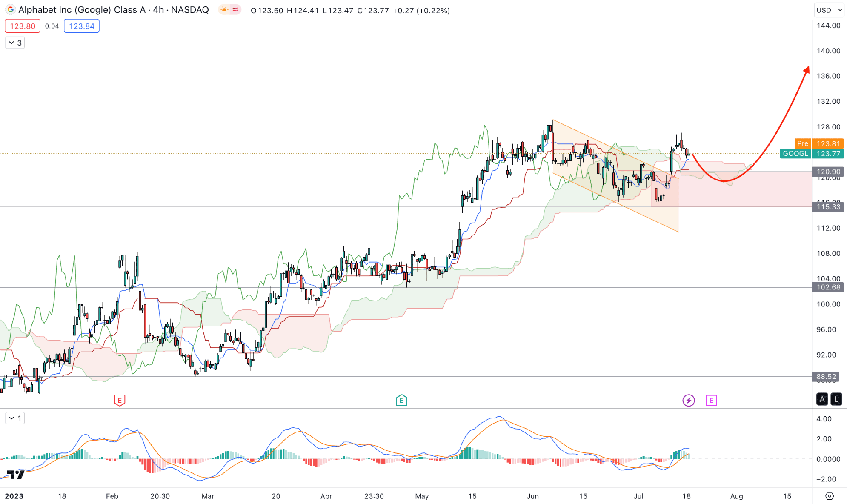Collapse the MACD pane indicator legend
This screenshot has width=847, height=504.
click(15, 418)
